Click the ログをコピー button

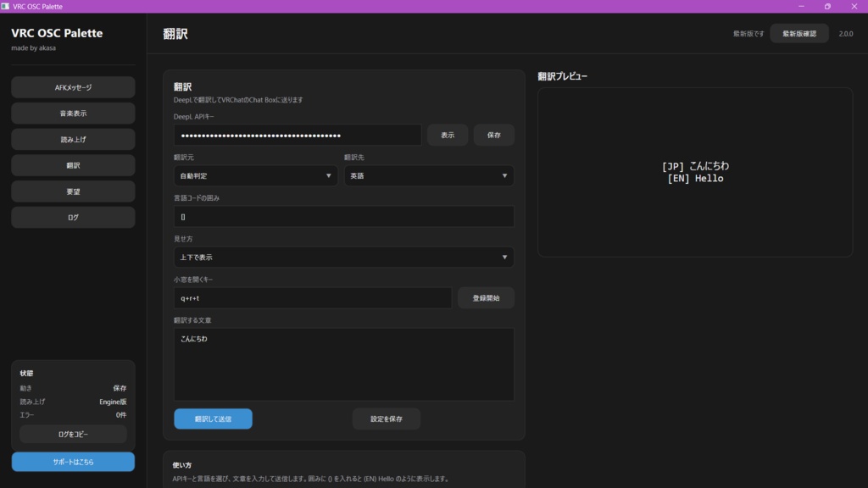pos(73,435)
